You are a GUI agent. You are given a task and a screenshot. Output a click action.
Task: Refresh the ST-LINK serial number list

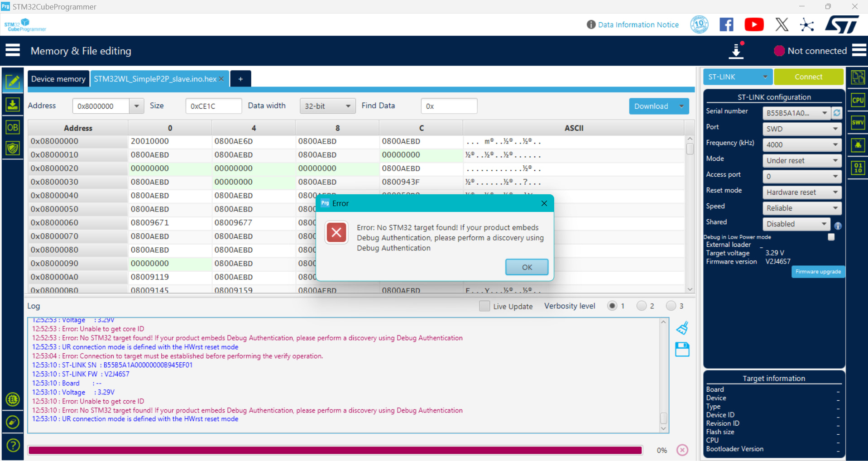click(837, 113)
